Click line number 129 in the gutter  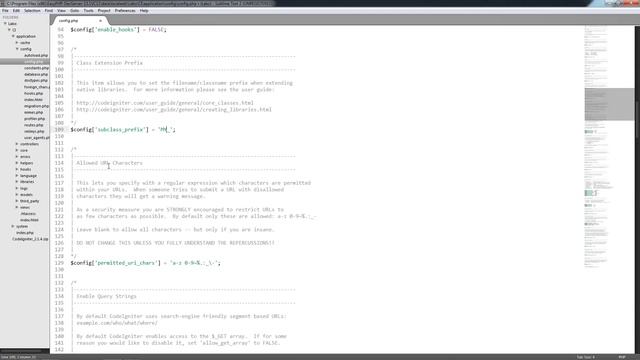click(x=59, y=263)
